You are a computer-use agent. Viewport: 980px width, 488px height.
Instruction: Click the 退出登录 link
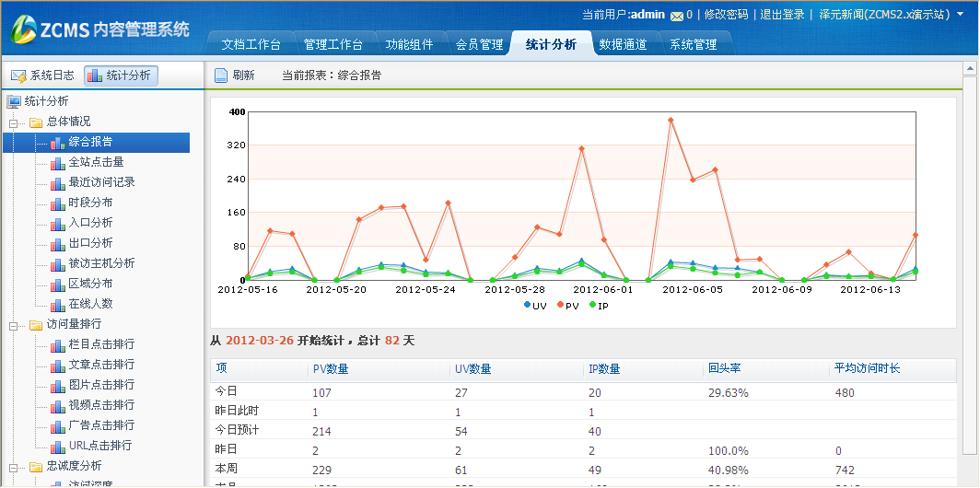782,15
